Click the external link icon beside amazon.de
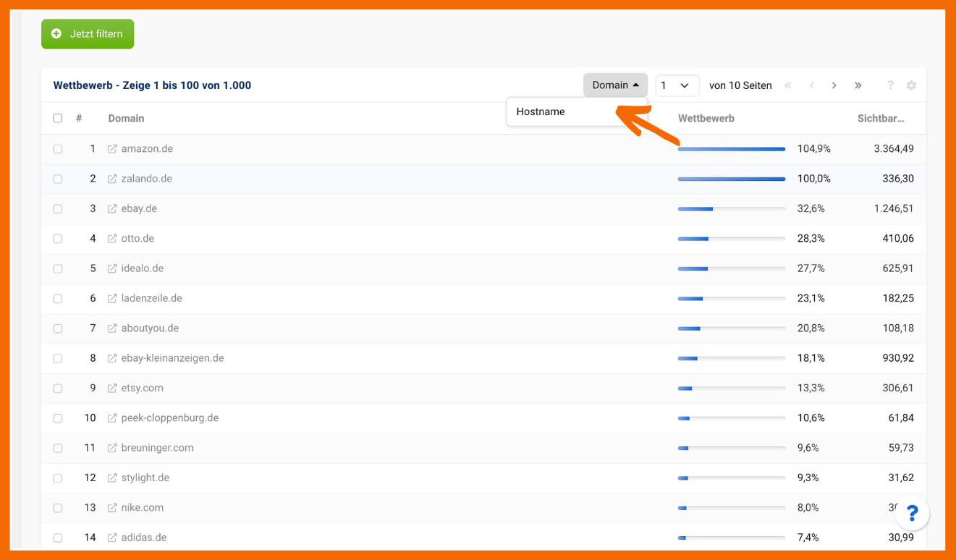Viewport: 956px width, 560px height. pos(112,149)
